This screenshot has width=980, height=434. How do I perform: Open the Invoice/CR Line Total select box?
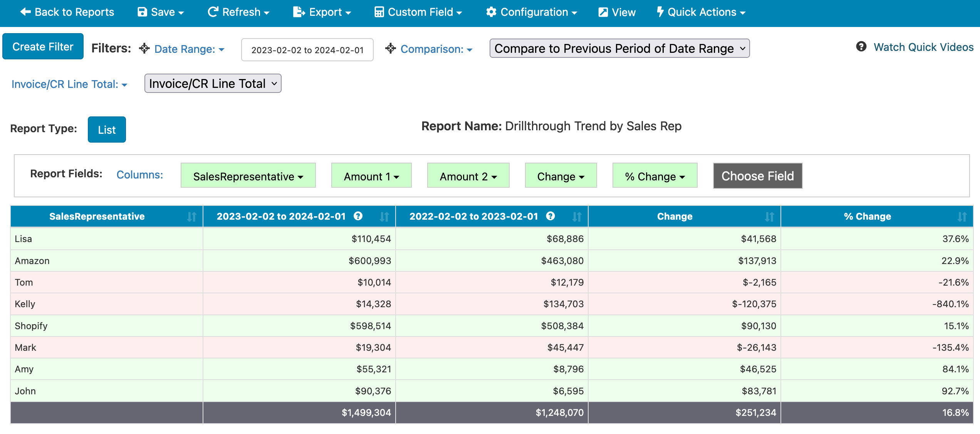(x=213, y=84)
